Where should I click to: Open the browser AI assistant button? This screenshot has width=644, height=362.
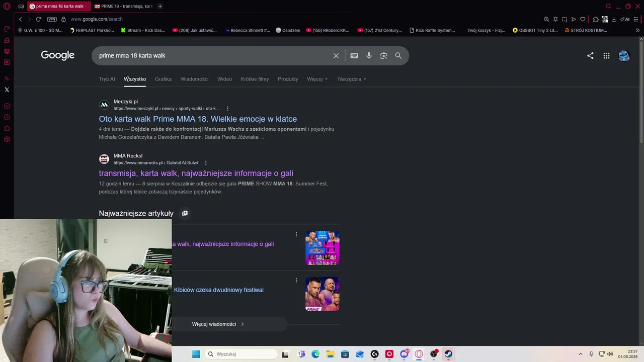click(625, 19)
